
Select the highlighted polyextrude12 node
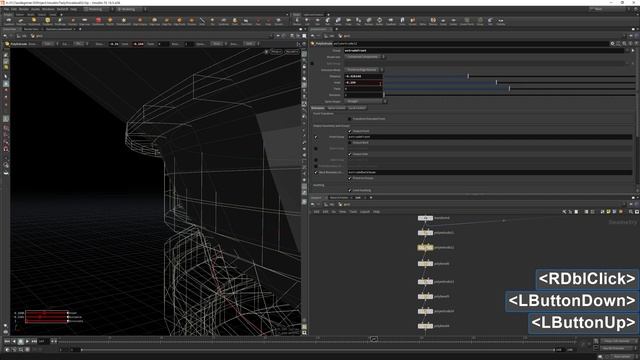425,247
